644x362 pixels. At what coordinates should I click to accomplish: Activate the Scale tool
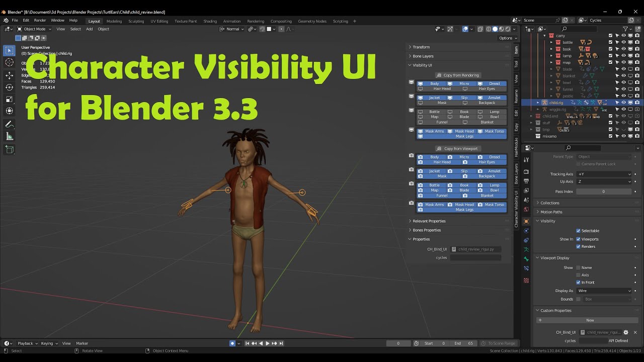click(9, 100)
